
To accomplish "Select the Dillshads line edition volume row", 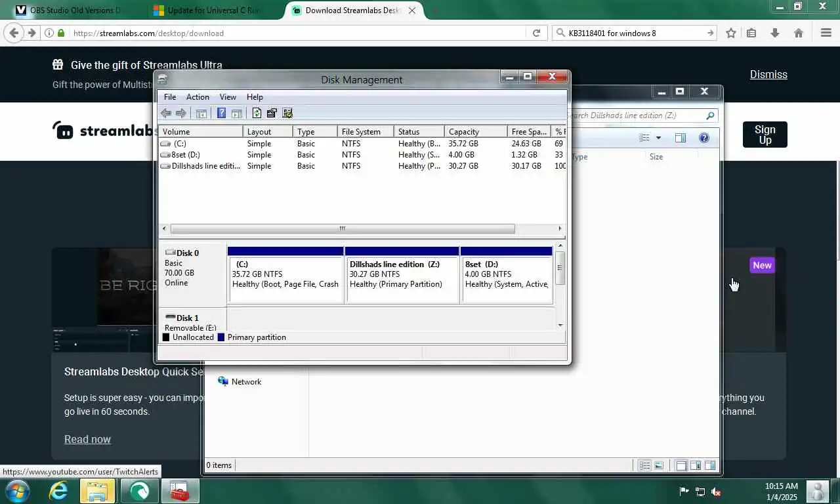I will tap(362, 165).
